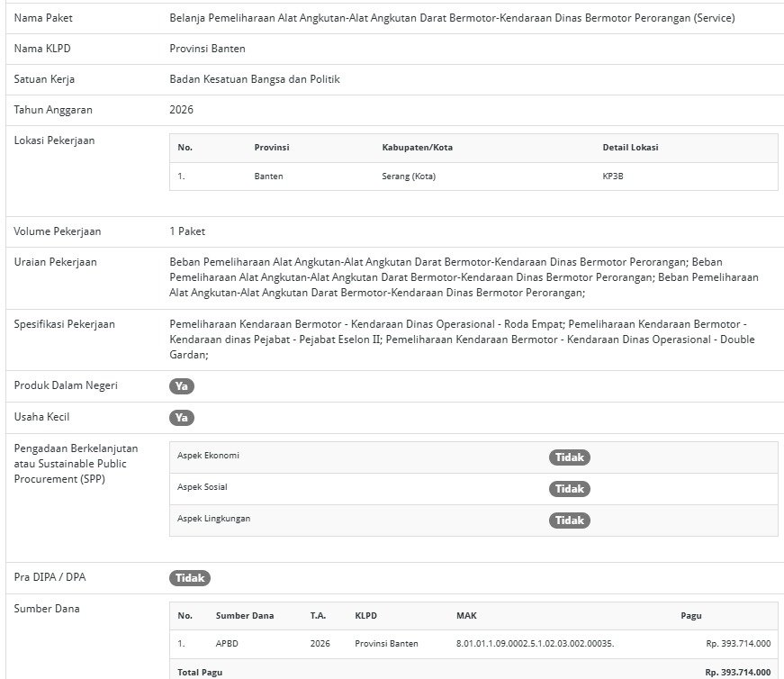Click the Tidak badge for Pra DIPA / DPA
The width and height of the screenshot is (784, 679).
[189, 578]
